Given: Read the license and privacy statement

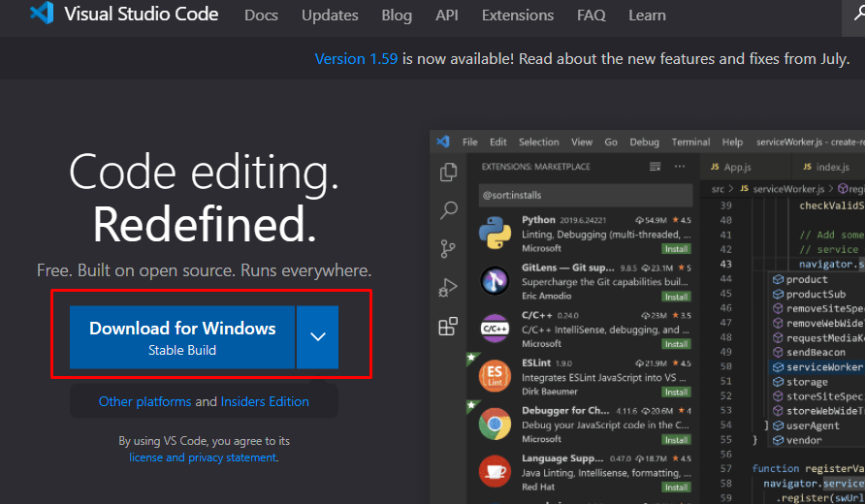Looking at the screenshot, I should click(203, 457).
